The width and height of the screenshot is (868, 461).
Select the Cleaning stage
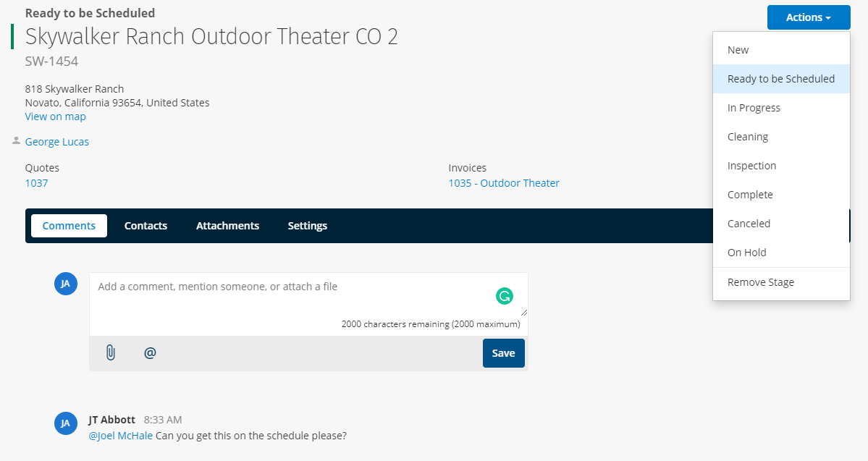tap(781, 137)
